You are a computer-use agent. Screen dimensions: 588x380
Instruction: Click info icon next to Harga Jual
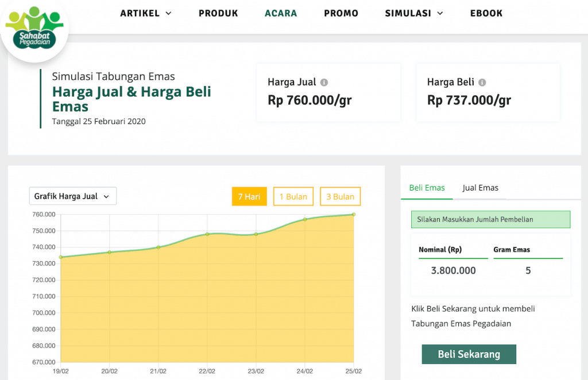pyautogui.click(x=324, y=83)
